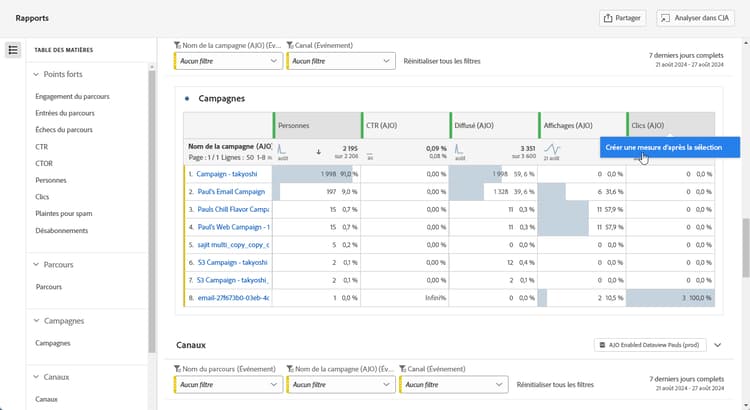750x410 pixels.
Task: Open the Canal filter dropdown in Canaux section
Action: [453, 385]
